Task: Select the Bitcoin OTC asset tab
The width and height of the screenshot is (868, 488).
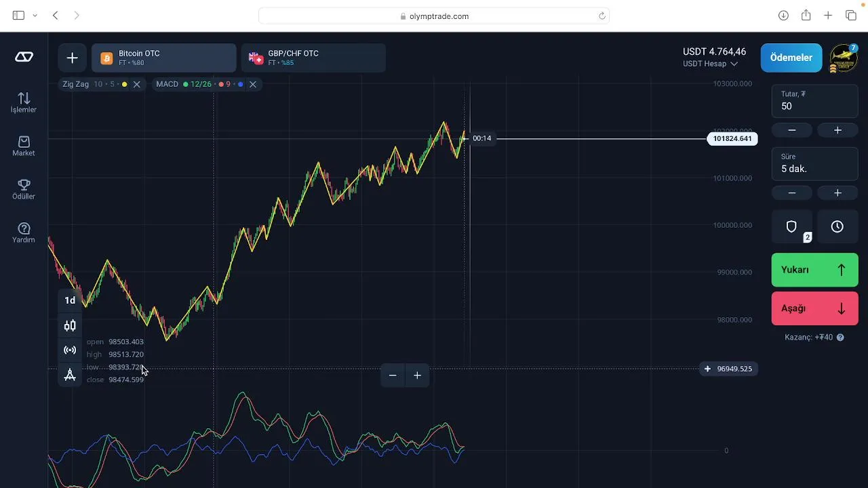Action: click(x=164, y=58)
